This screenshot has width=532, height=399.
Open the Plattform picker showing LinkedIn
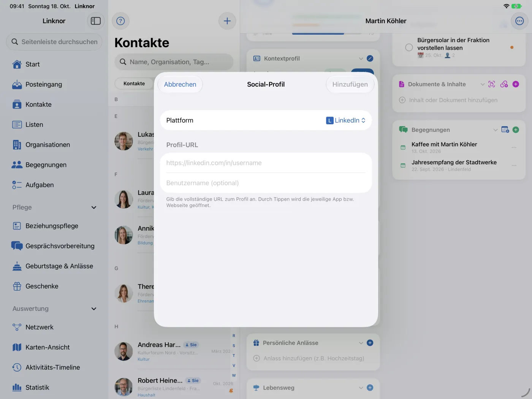tap(346, 120)
